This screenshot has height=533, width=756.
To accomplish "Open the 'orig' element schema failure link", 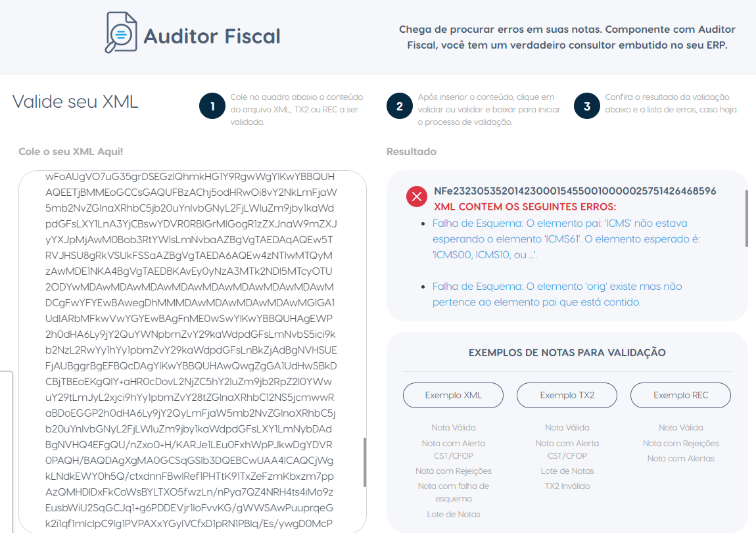I will (557, 294).
